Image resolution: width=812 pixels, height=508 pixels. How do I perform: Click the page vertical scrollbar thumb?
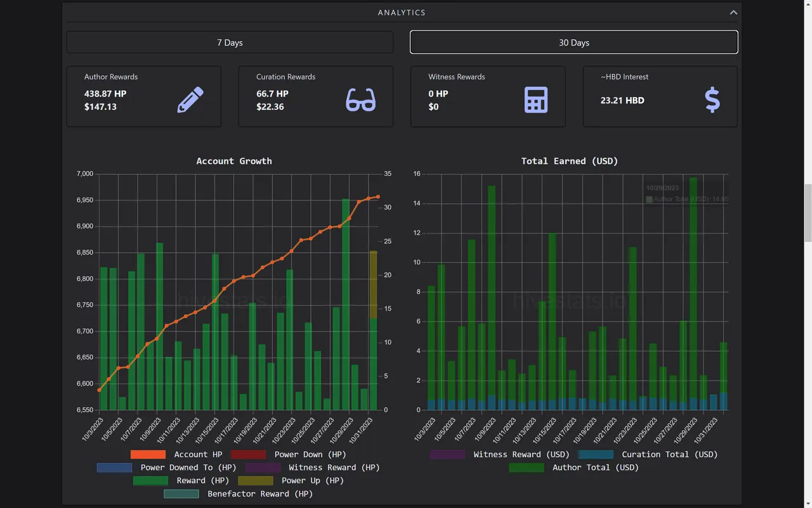[808, 213]
